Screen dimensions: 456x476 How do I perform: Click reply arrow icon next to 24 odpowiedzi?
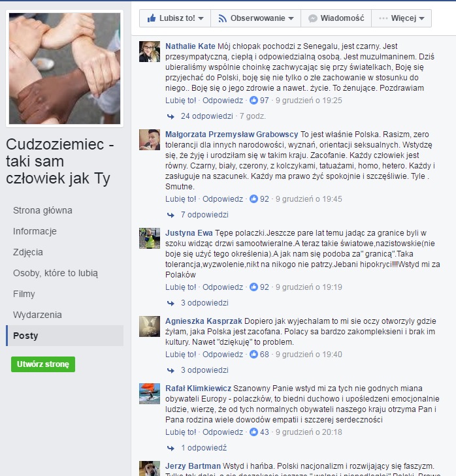171,116
